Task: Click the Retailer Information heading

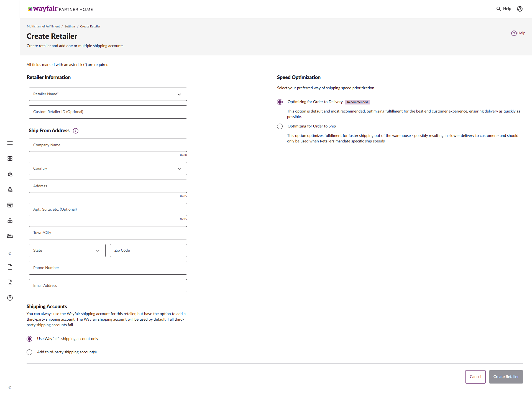Action: pyautogui.click(x=48, y=77)
